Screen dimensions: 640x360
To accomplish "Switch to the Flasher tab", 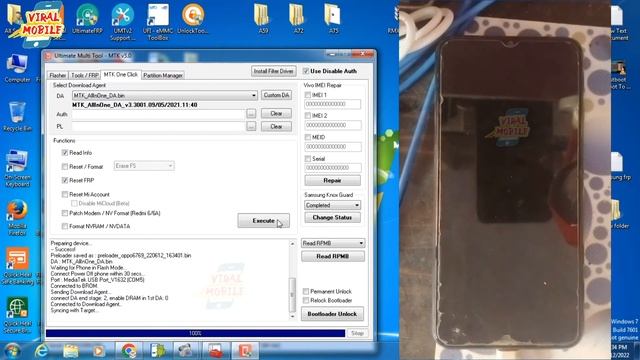I will (58, 76).
